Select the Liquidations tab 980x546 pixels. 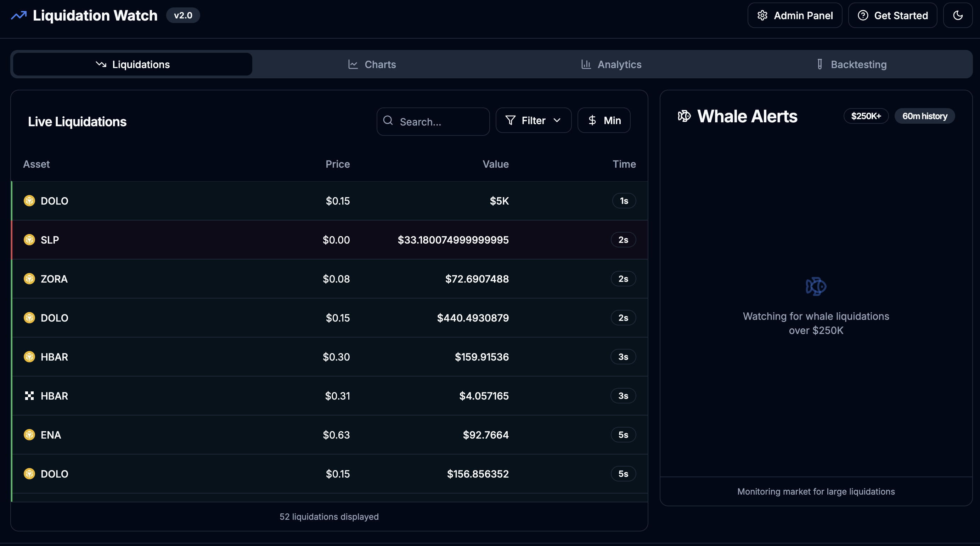coord(133,64)
